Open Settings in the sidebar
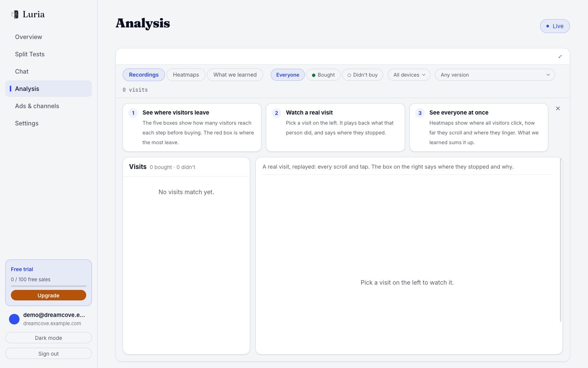The width and height of the screenshot is (588, 368). (48, 123)
